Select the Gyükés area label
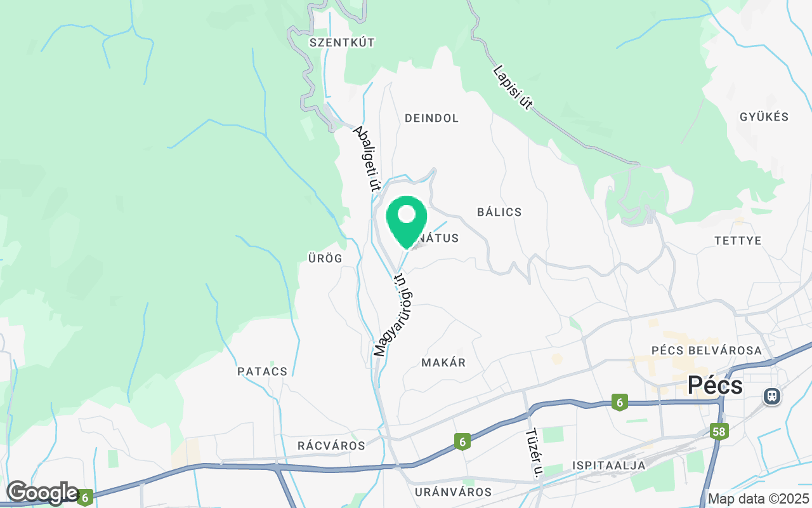Screen dimensions: 812x508 (764, 117)
